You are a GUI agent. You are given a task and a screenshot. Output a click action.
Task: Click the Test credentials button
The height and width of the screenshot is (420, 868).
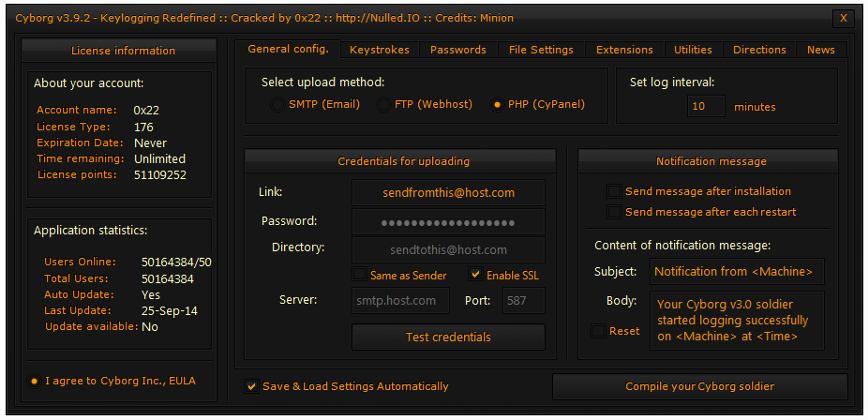tap(448, 337)
